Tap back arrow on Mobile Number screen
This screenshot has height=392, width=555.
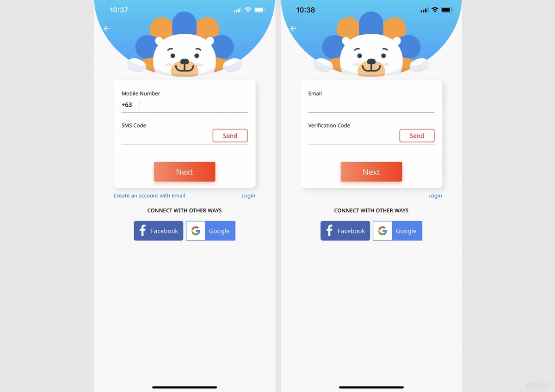tap(106, 29)
